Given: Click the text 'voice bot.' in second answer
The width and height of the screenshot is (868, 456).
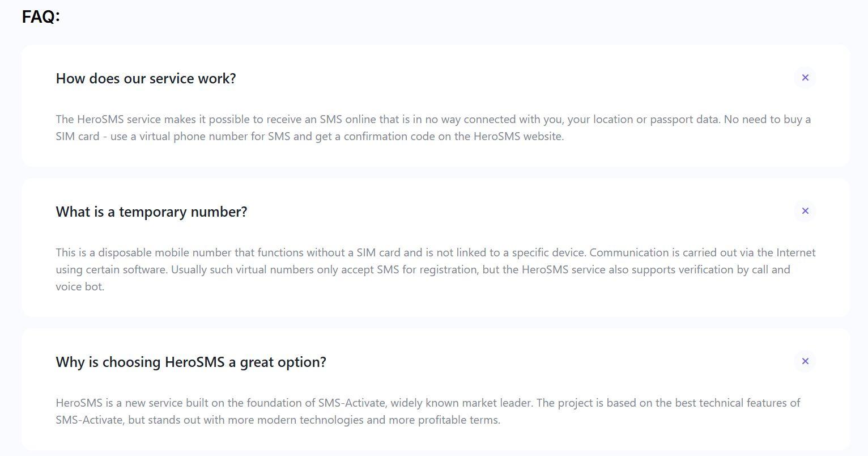Looking at the screenshot, I should click(80, 286).
